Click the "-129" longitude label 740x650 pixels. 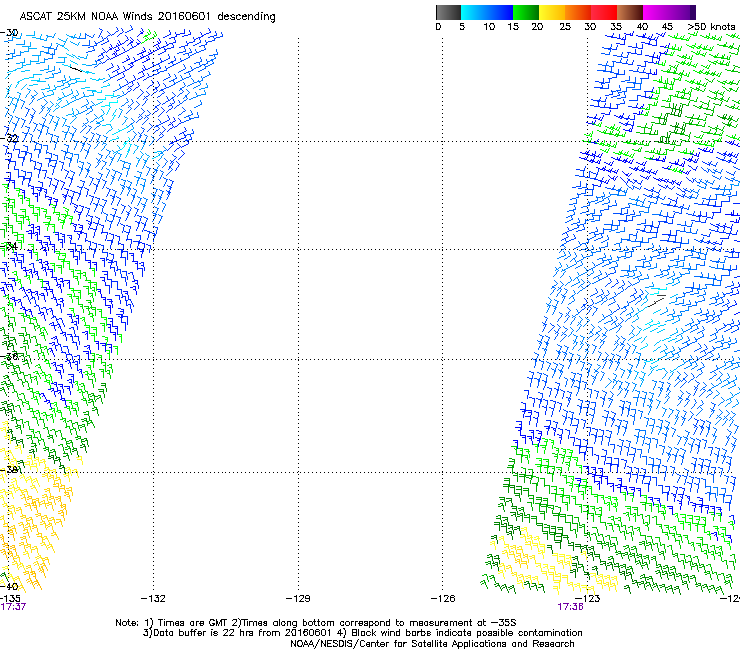pyautogui.click(x=298, y=599)
